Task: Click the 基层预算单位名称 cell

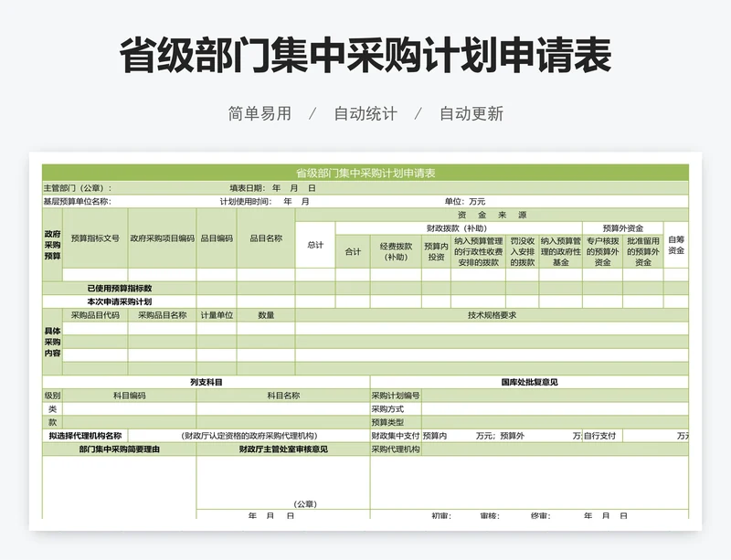Action: [78, 201]
